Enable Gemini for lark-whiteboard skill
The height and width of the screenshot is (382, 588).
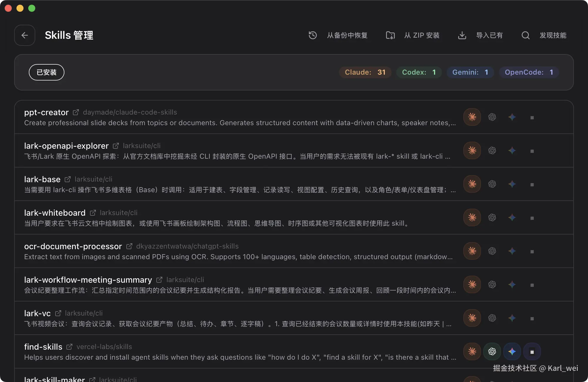coord(512,217)
